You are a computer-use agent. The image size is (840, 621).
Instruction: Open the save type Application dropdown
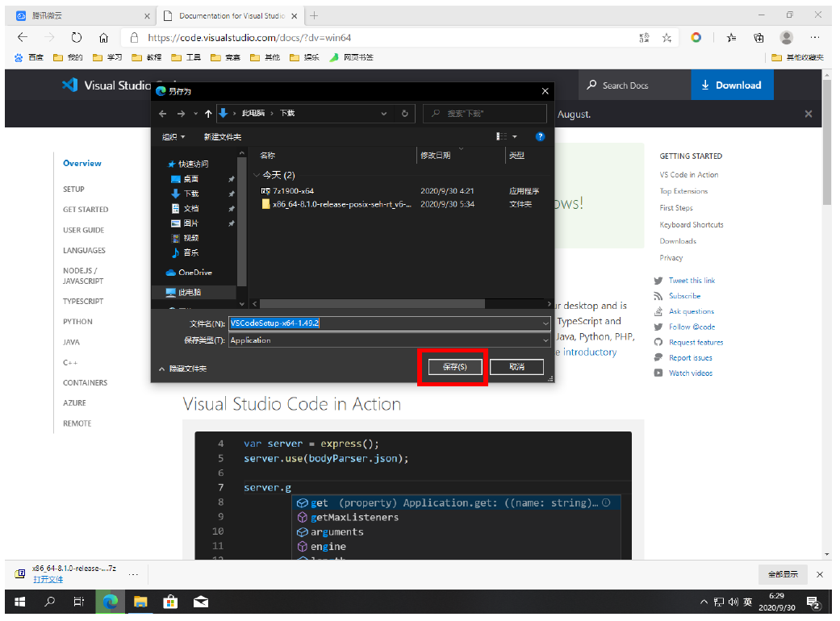[x=545, y=340]
